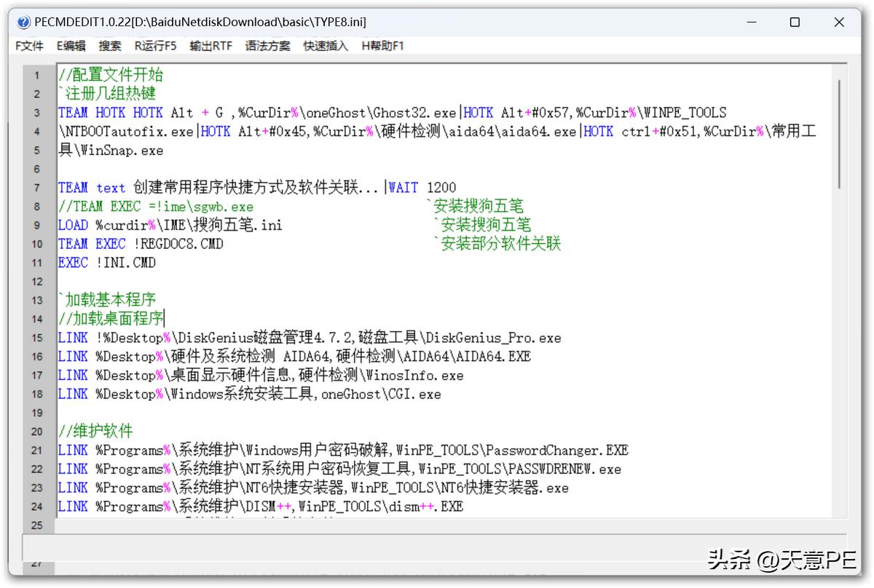The height and width of the screenshot is (588, 874).
Task: Open the F文件 file menu
Action: coord(28,45)
